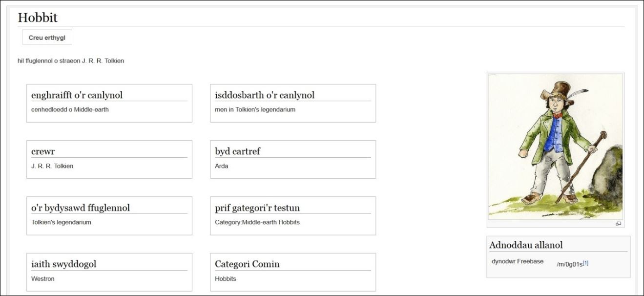
Task: Click the Creu erthygl button
Action: 47,38
